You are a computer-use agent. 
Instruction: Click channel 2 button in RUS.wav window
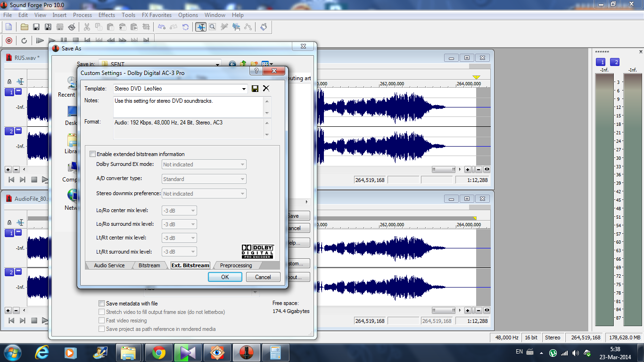click(x=9, y=131)
